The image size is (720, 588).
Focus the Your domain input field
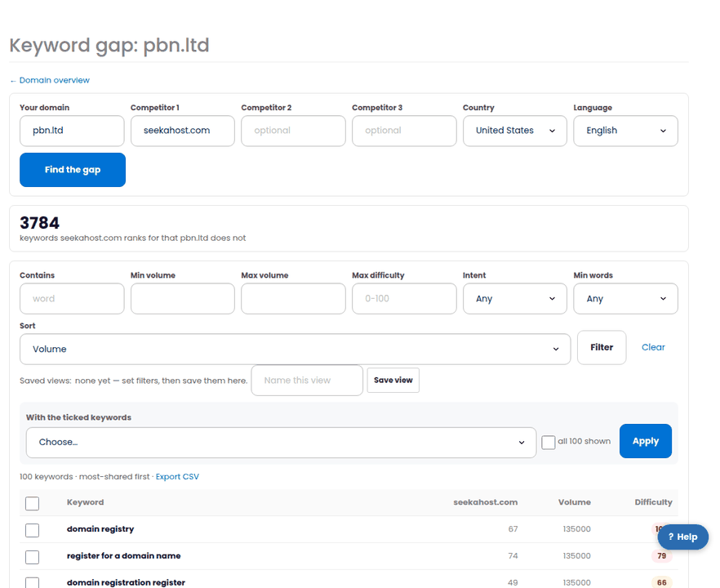coord(72,131)
